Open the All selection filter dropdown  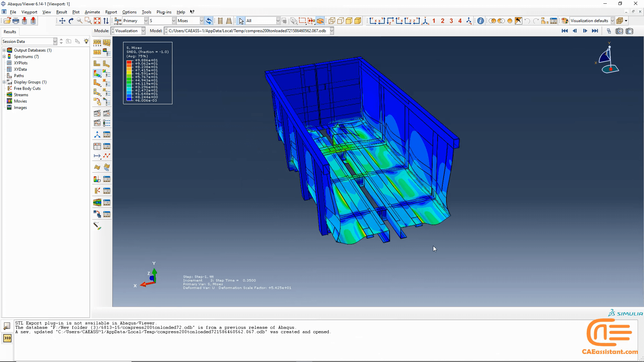click(x=278, y=21)
